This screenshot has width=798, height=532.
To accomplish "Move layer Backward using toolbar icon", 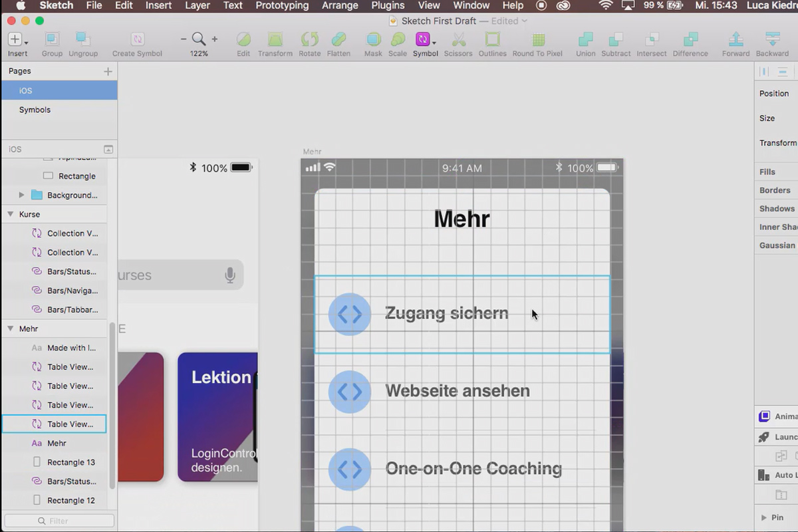I will point(772,39).
